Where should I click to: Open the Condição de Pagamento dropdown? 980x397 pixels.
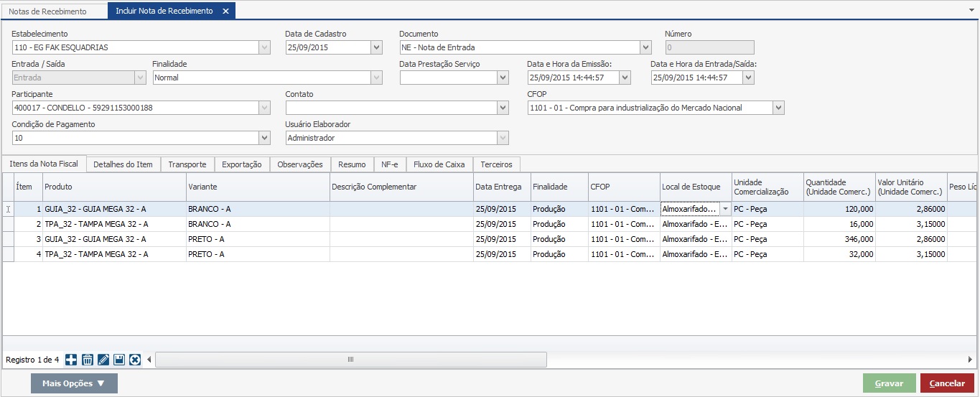(x=264, y=138)
